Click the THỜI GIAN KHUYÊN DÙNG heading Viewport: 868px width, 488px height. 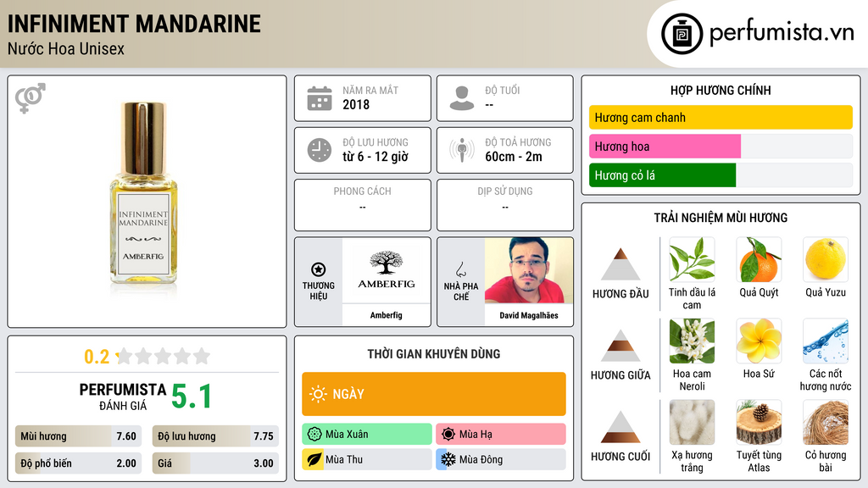click(x=434, y=353)
